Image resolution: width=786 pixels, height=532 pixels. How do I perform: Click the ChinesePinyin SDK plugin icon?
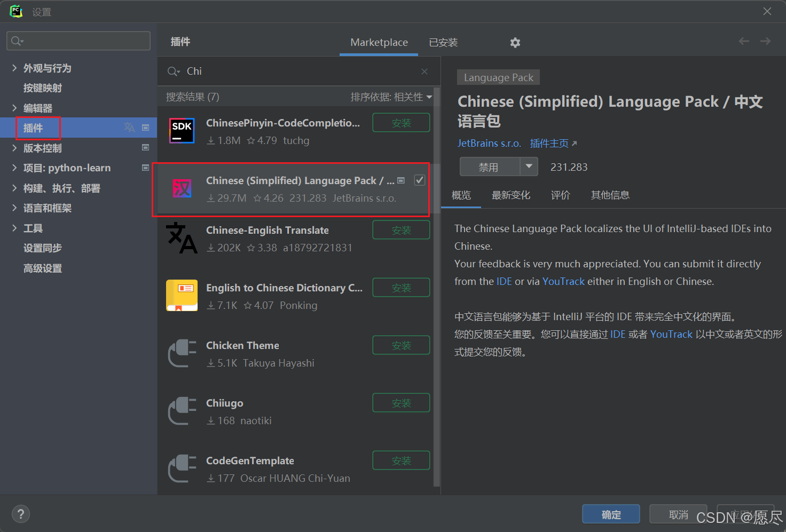(182, 131)
